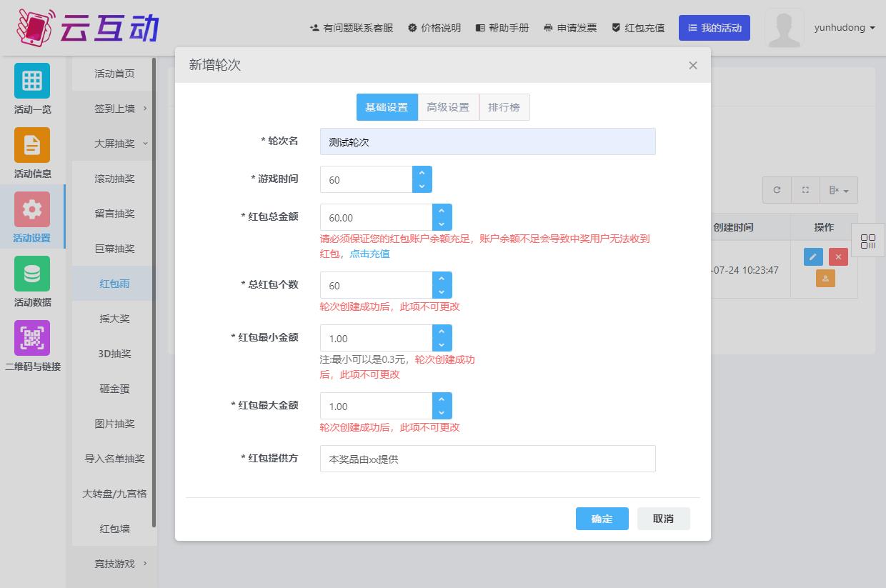The height and width of the screenshot is (588, 886).
Task: Increase 游戏时间 with the up arrow
Action: (x=422, y=173)
